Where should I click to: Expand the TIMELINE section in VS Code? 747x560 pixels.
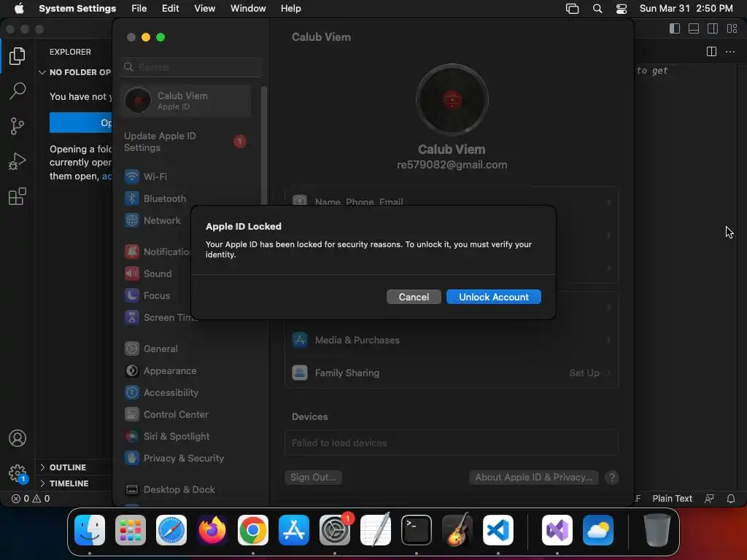point(64,483)
